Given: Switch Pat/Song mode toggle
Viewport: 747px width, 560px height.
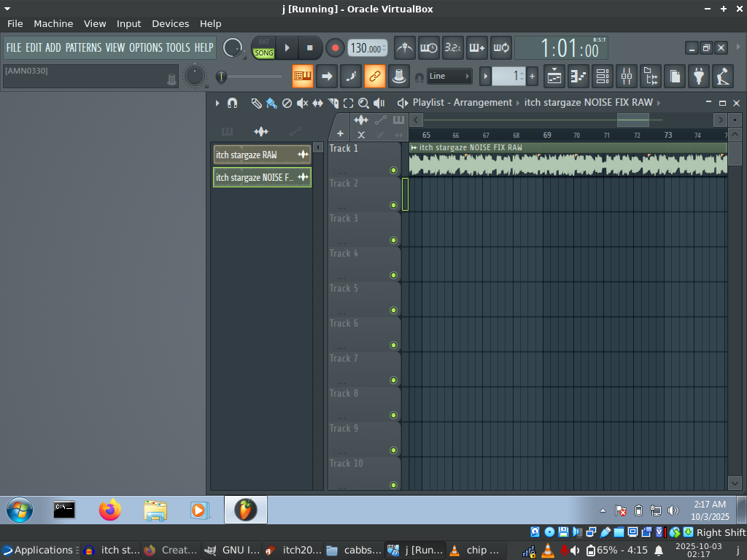Looking at the screenshot, I should (x=263, y=48).
